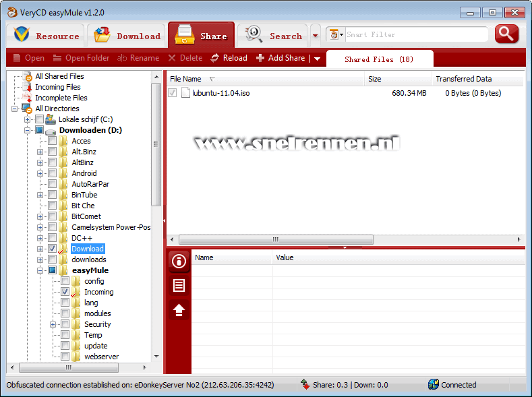Collapse the easyMule folder
532x397 pixels.
pos(40,270)
